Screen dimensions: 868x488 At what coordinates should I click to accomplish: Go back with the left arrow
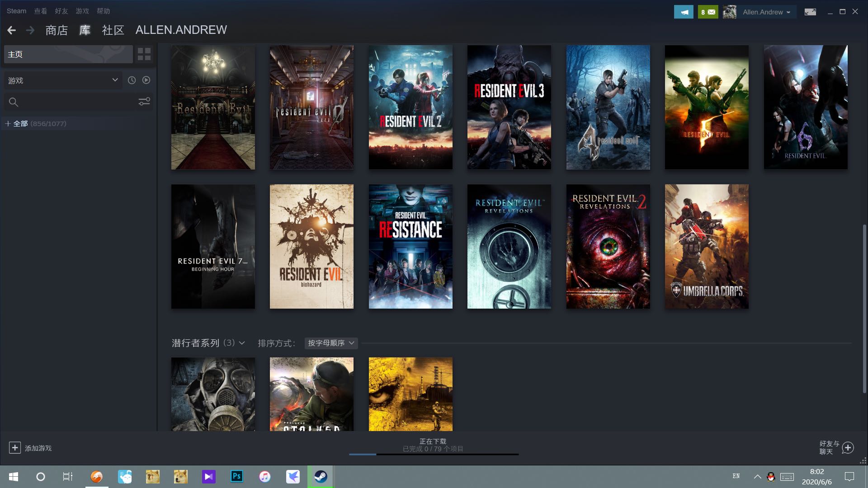[x=12, y=30]
